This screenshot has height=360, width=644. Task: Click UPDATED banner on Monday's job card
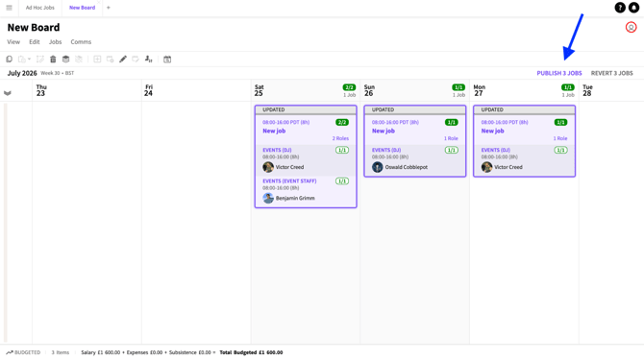coord(524,109)
